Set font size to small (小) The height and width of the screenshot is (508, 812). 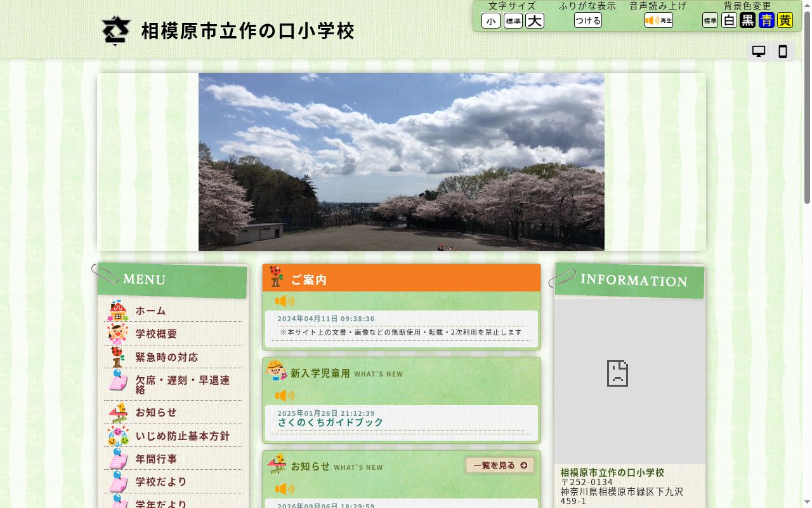pyautogui.click(x=491, y=21)
